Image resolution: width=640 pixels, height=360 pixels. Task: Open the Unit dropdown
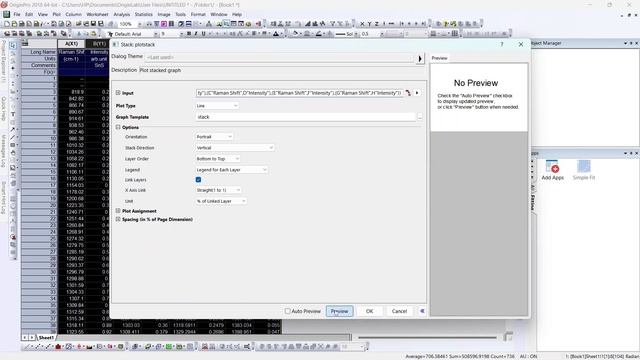[221, 201]
